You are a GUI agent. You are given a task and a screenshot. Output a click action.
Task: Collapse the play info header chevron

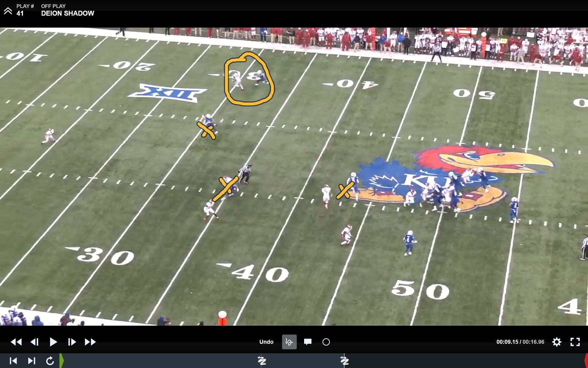coord(8,11)
